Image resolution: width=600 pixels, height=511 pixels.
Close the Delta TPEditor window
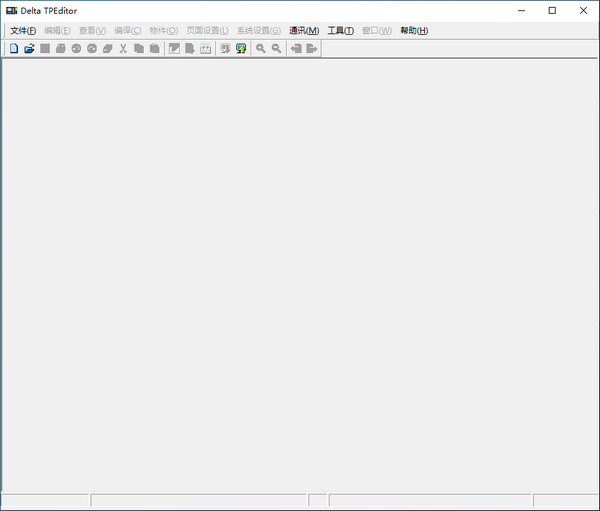[583, 11]
